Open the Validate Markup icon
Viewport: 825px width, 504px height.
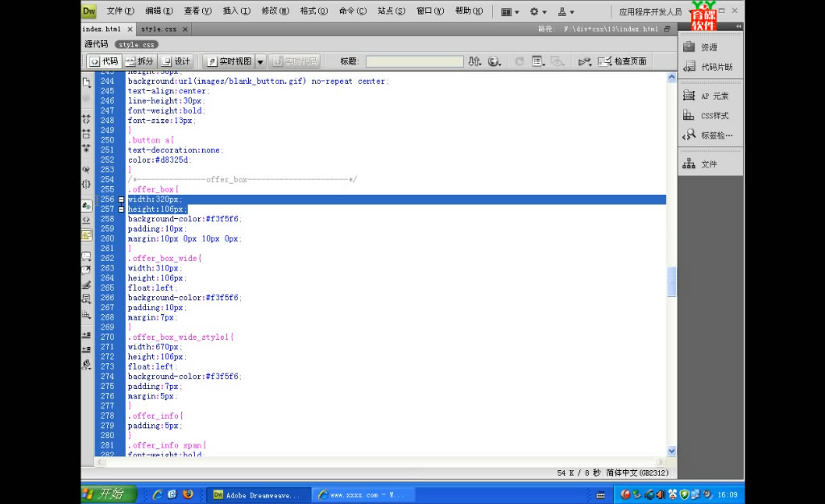(585, 61)
